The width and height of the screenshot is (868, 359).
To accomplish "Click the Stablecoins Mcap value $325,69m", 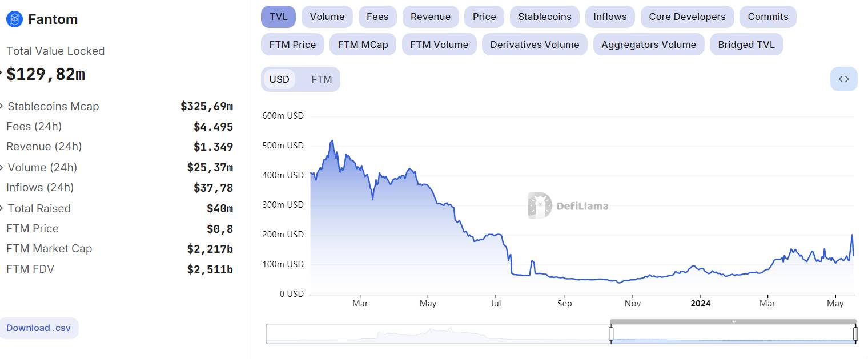I will (207, 106).
